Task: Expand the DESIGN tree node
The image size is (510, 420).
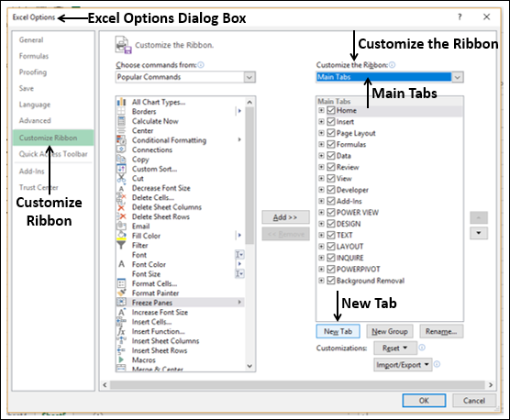Action: coord(321,224)
